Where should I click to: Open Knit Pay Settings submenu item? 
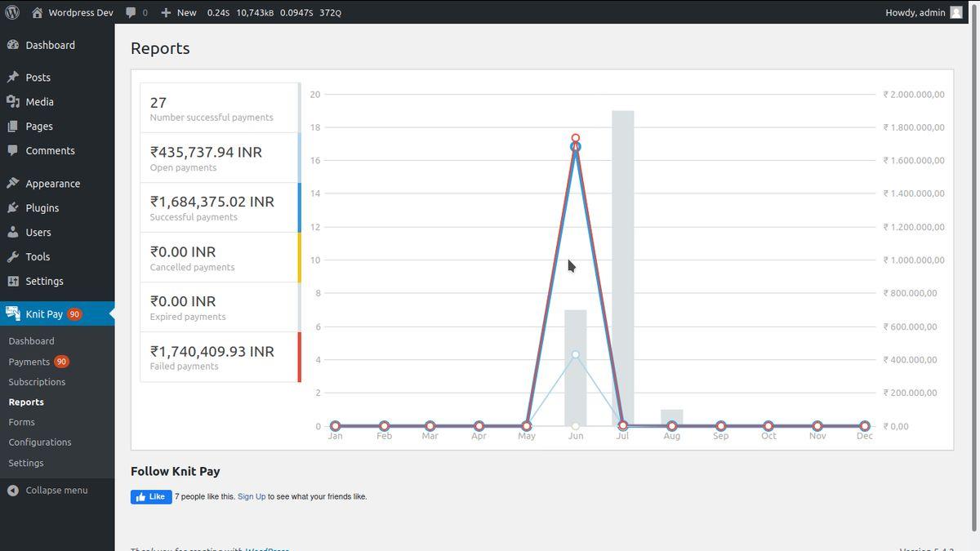click(x=26, y=463)
